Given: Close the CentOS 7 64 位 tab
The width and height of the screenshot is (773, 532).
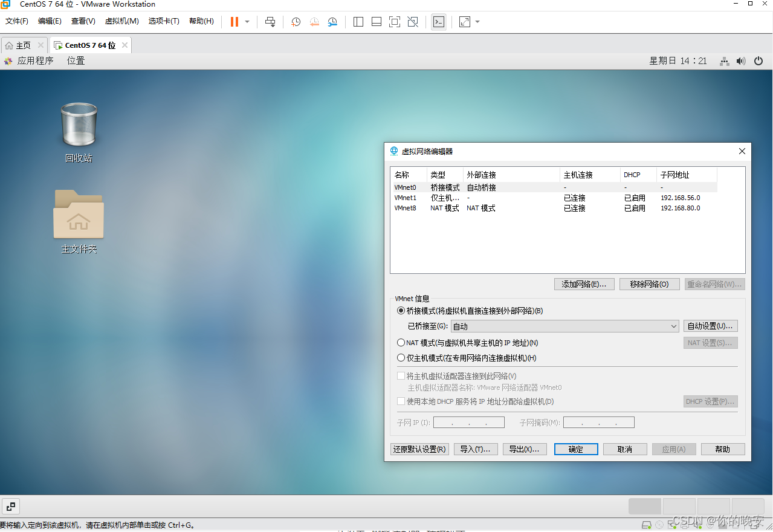Looking at the screenshot, I should (125, 45).
